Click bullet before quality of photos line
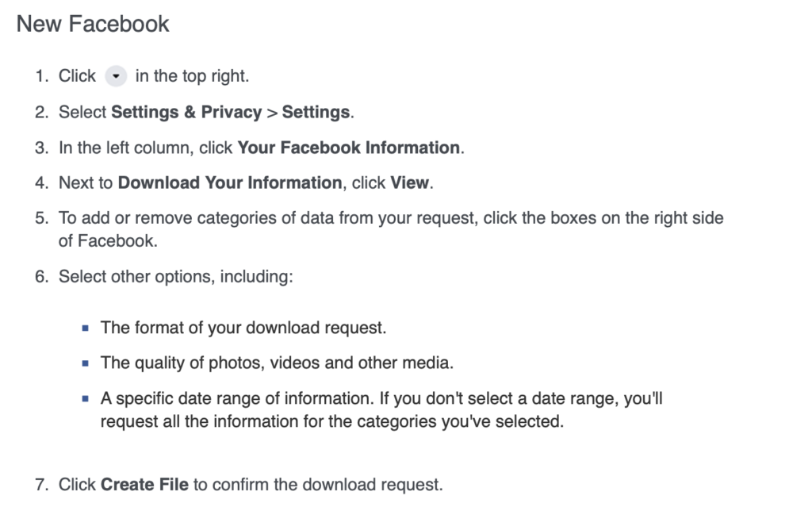 coord(86,363)
